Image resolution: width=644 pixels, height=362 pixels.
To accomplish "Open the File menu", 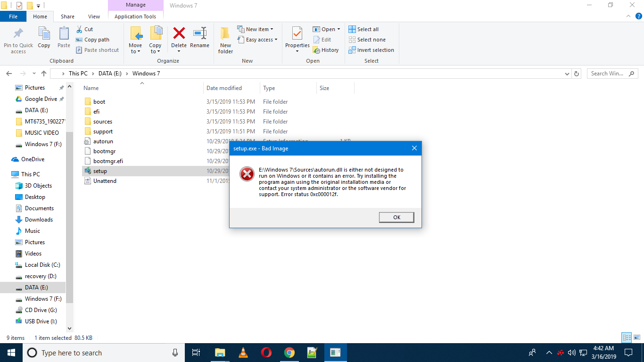I will tap(13, 16).
